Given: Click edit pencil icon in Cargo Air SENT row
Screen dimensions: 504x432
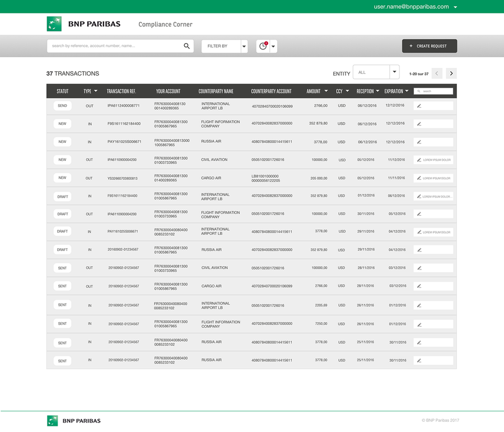Looking at the screenshot, I should 419,286.
